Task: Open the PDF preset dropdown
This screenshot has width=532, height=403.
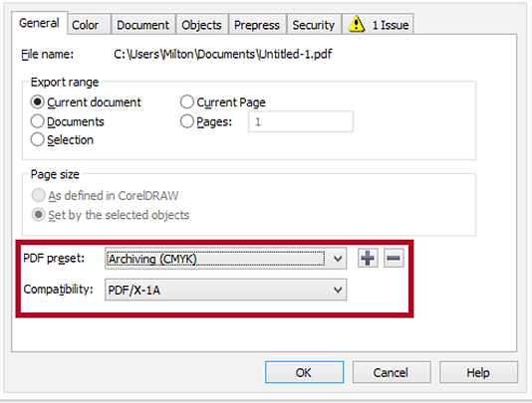Action: pos(225,259)
